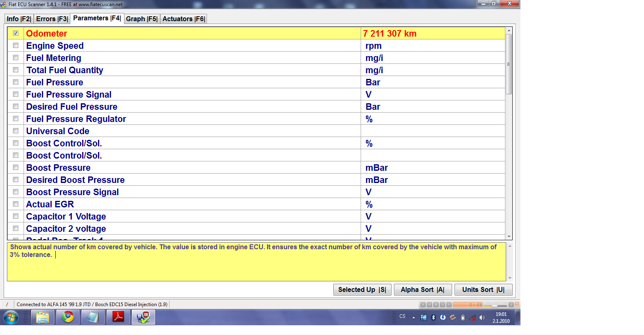Stop playback in the mini media player
The image size is (644, 335).
436,305
